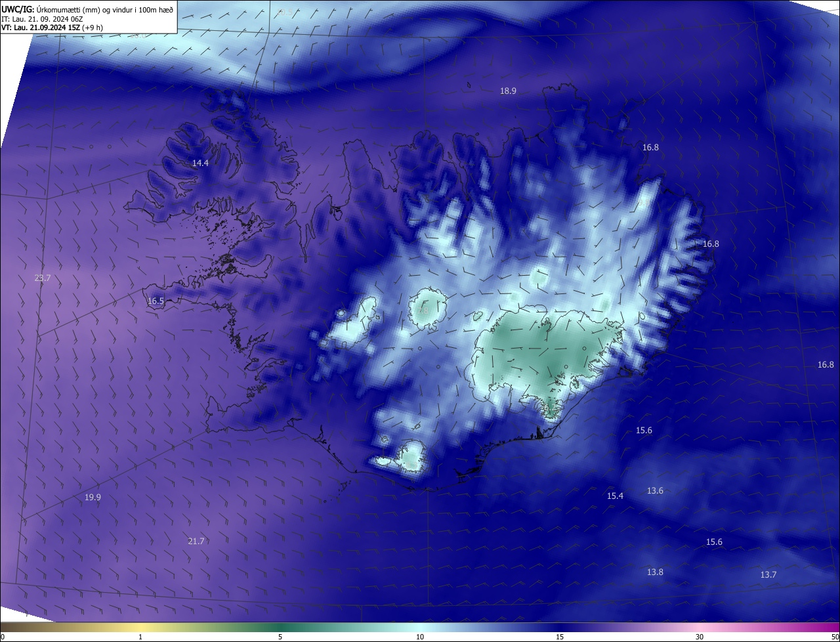Click the 13.6 value on the map
The height and width of the screenshot is (642, 840).
[x=655, y=491]
